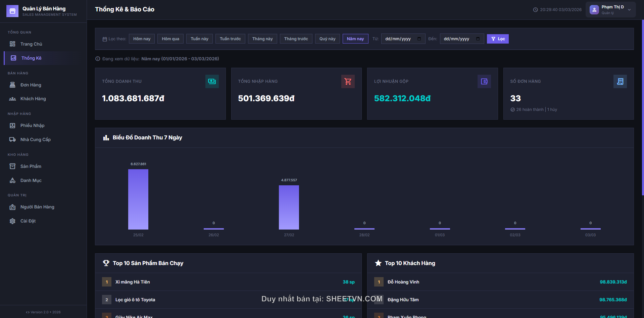Select the Sản Phẩm products icon
Image resolution: width=644 pixels, height=318 pixels.
pos(12,166)
